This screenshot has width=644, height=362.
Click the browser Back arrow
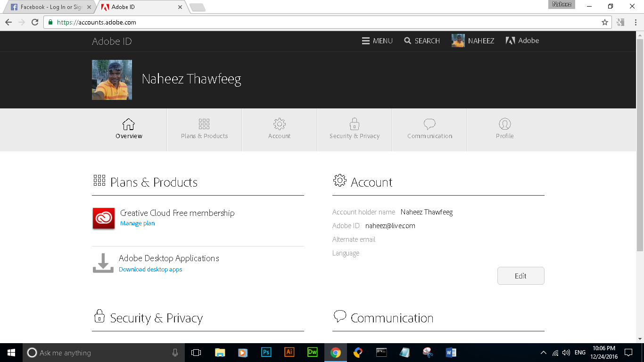8,22
